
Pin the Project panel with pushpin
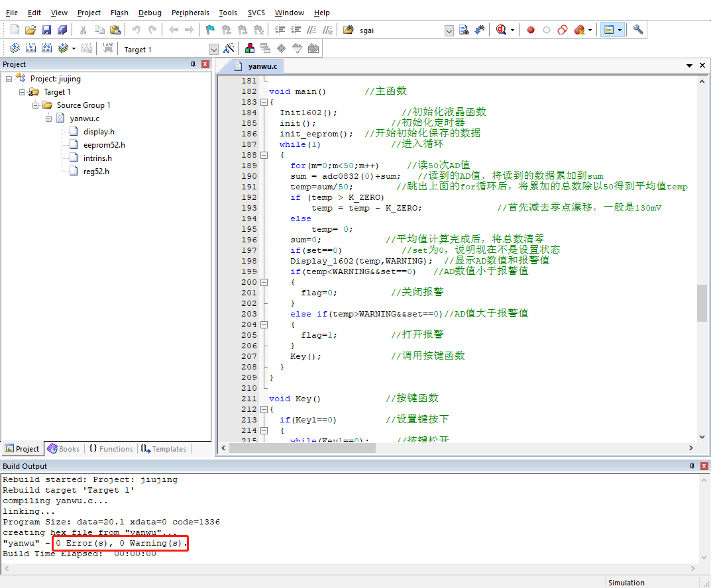coord(193,64)
